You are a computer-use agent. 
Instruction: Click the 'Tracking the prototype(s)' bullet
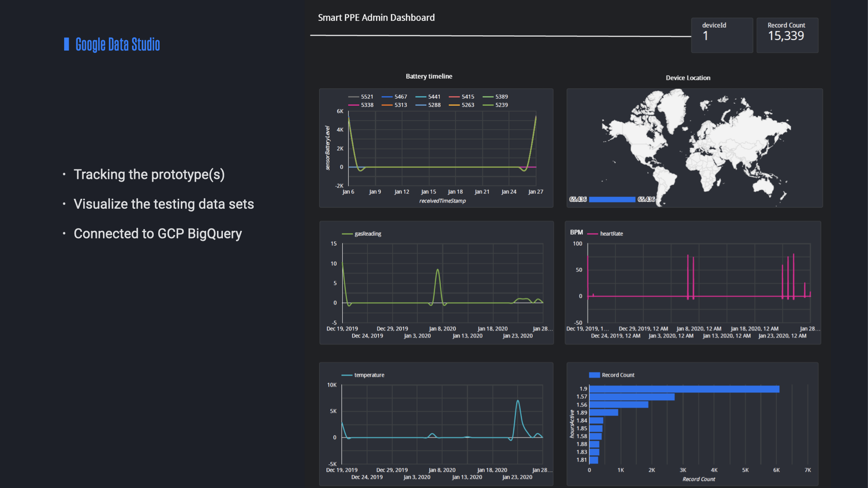149,174
